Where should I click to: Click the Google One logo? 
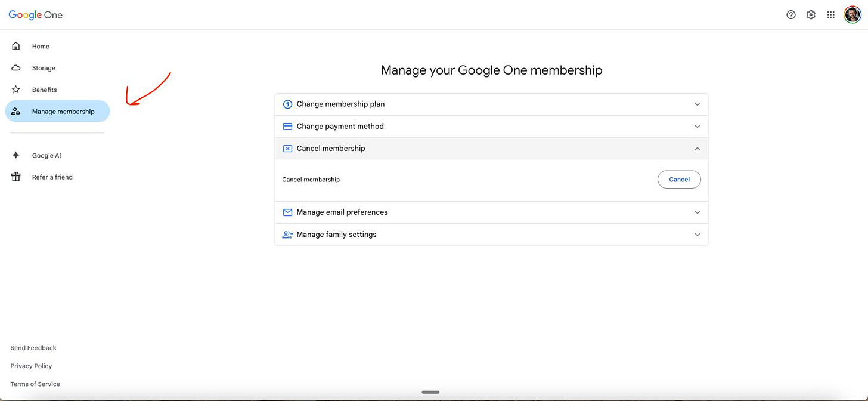(36, 15)
